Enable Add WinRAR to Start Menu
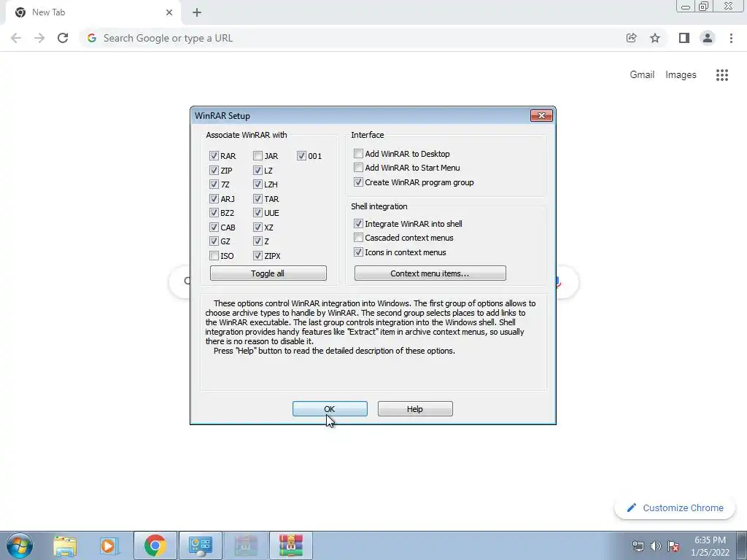 (358, 168)
